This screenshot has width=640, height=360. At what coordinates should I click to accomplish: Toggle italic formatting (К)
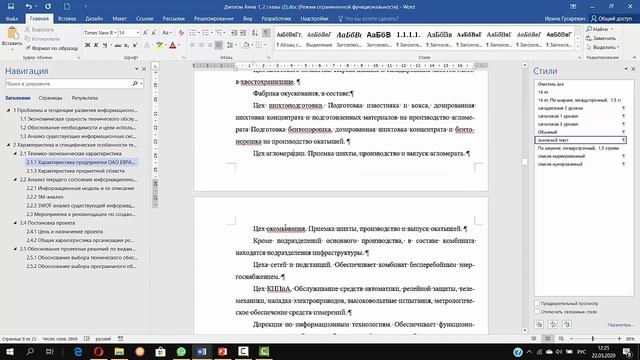click(x=96, y=45)
